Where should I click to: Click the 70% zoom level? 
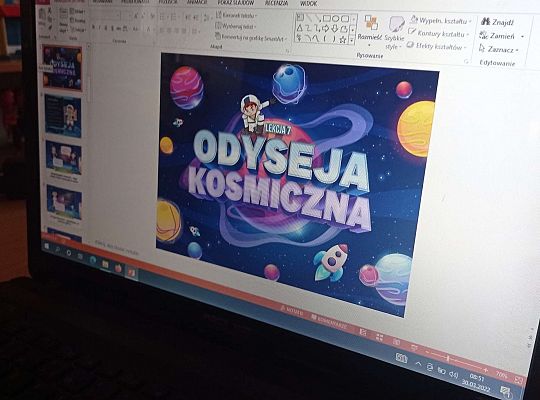pyautogui.click(x=501, y=375)
